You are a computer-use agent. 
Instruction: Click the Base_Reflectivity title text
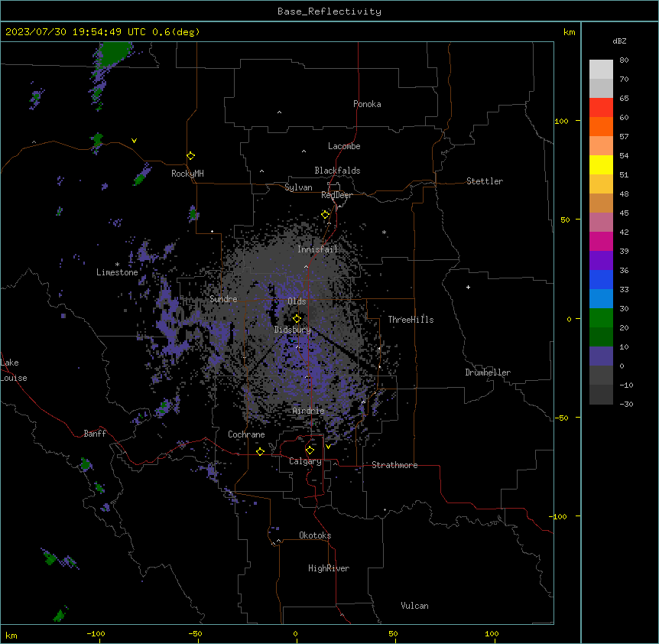pos(329,11)
